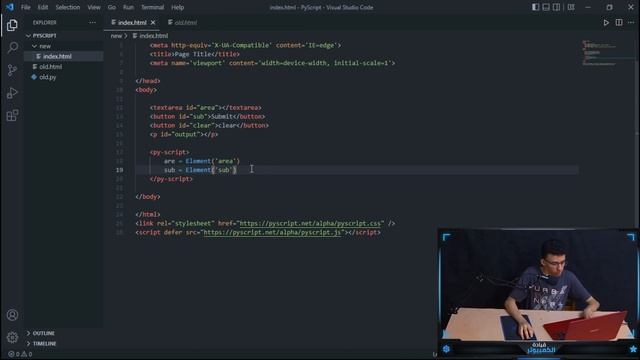Click the EXPLORER panel header title
640x360 pixels.
[45, 23]
